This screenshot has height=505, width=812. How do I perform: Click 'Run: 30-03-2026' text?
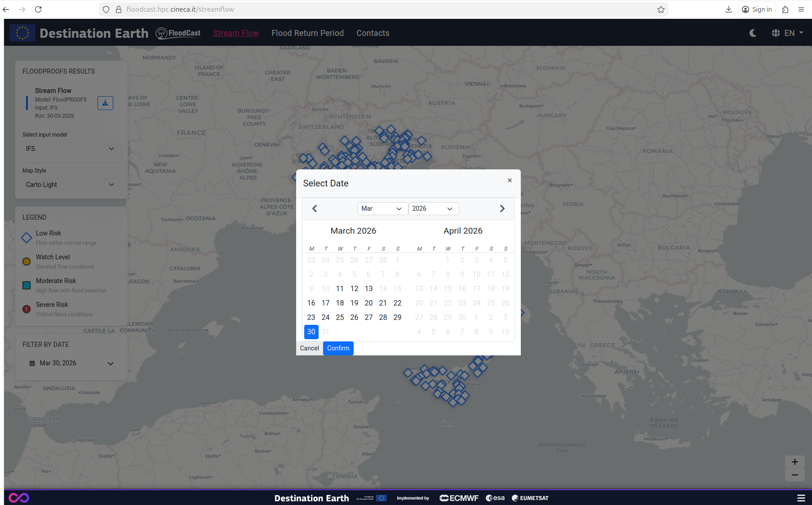(x=54, y=116)
